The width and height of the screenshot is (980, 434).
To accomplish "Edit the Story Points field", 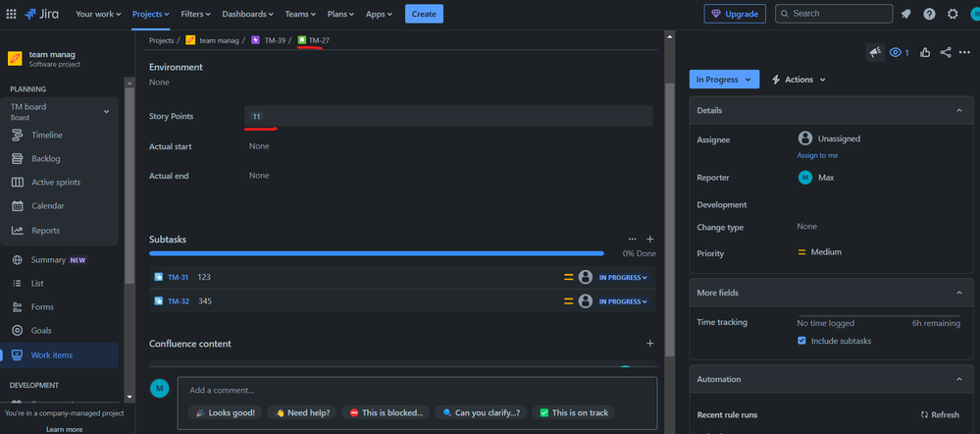I will (x=448, y=116).
